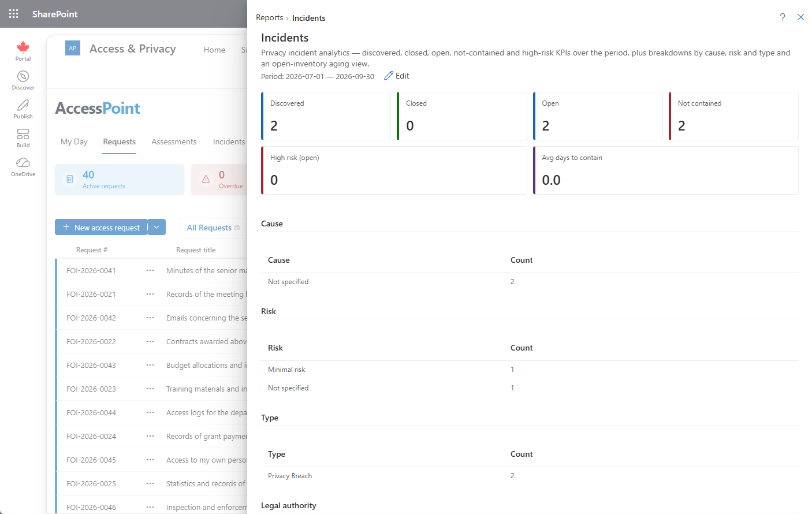Image resolution: width=812 pixels, height=514 pixels.
Task: Click the SharePoint header label
Action: [x=55, y=14]
